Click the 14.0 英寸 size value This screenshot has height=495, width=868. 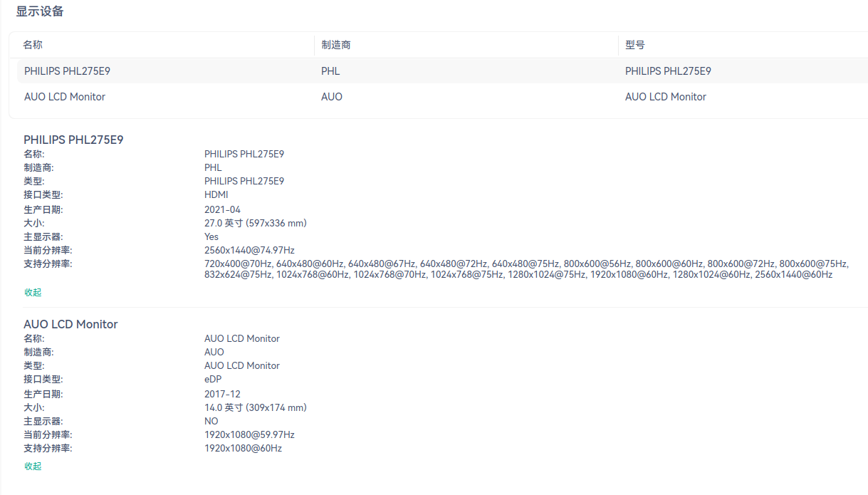pos(256,407)
